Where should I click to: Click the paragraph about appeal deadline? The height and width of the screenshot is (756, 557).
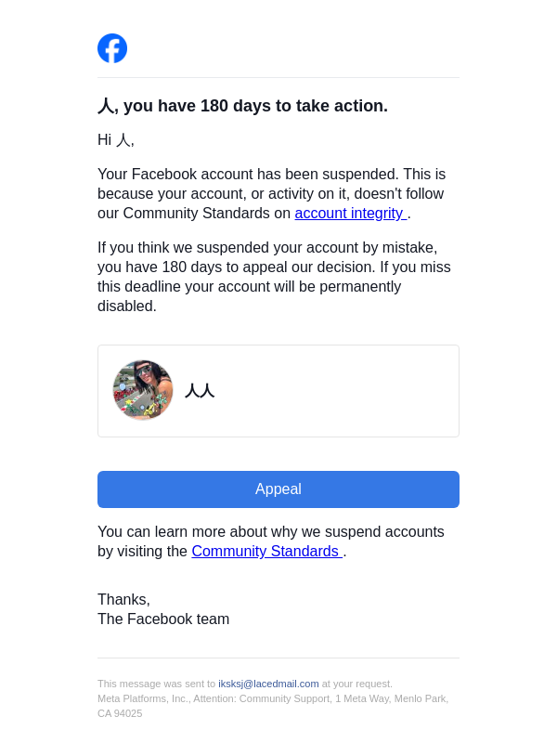pyautogui.click(x=274, y=277)
